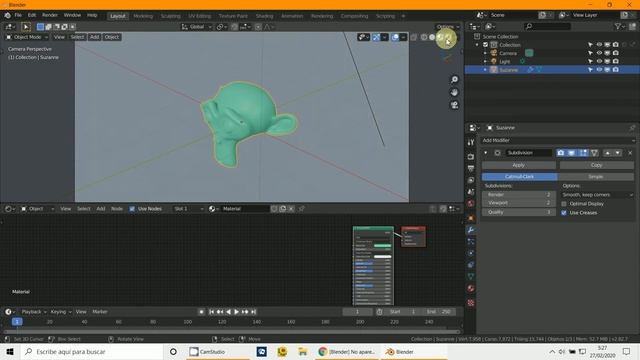Screen dimensions: 640x360
Task: Copy the Subdivision modifier
Action: [597, 165]
